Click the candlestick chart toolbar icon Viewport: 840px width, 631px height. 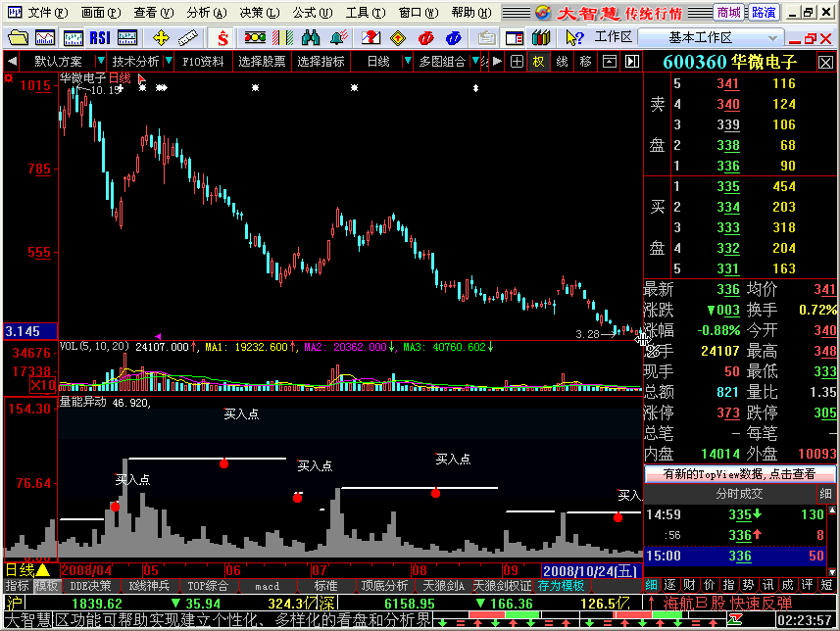[x=73, y=38]
